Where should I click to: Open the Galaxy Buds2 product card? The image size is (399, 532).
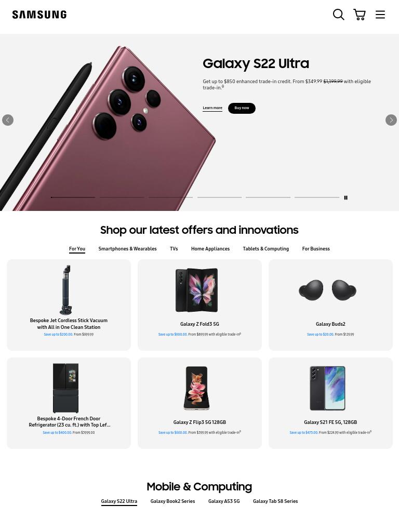[330, 304]
